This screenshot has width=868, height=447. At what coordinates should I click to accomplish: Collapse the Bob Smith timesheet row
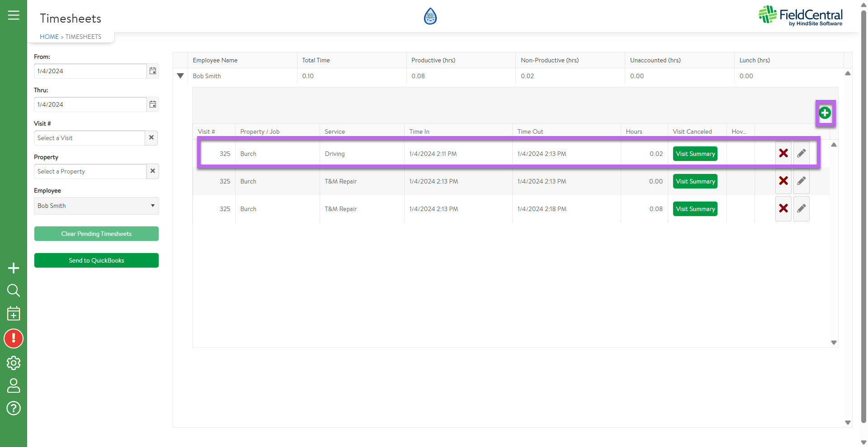point(180,76)
